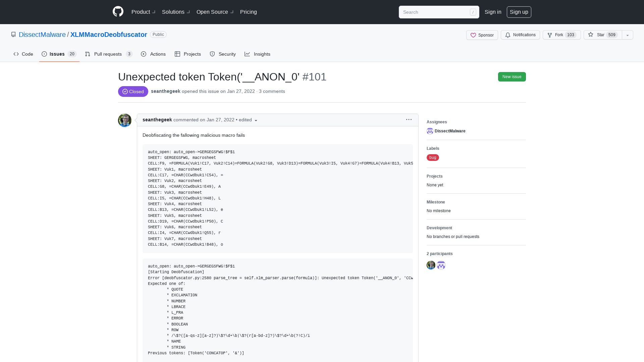Image resolution: width=644 pixels, height=362 pixels.
Task: Click the repository icon beside DissectMalware
Action: tap(13, 35)
